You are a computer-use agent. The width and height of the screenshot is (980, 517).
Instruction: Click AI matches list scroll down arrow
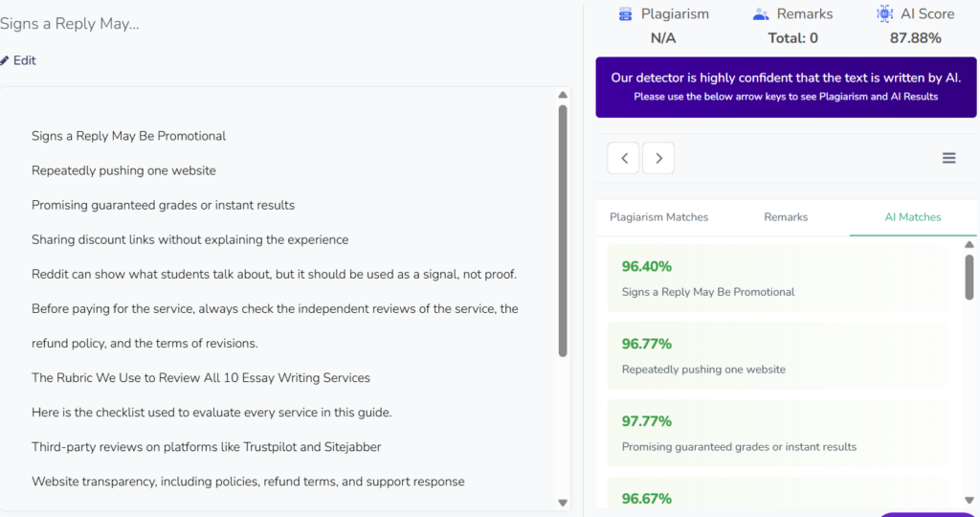pos(969,500)
